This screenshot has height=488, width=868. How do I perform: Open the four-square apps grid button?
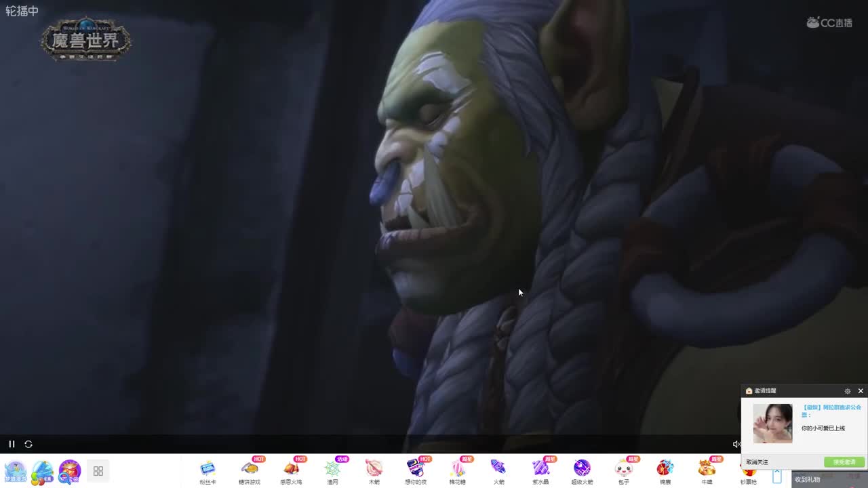[98, 471]
